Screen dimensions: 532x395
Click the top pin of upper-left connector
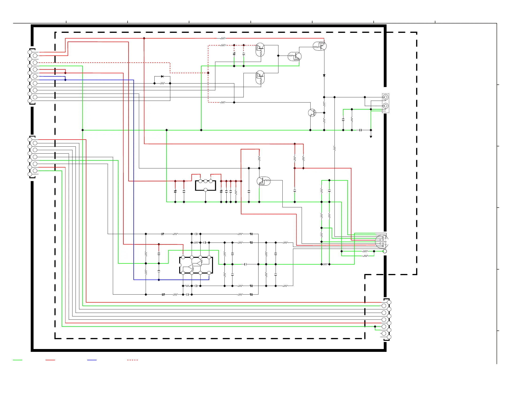click(x=30, y=52)
